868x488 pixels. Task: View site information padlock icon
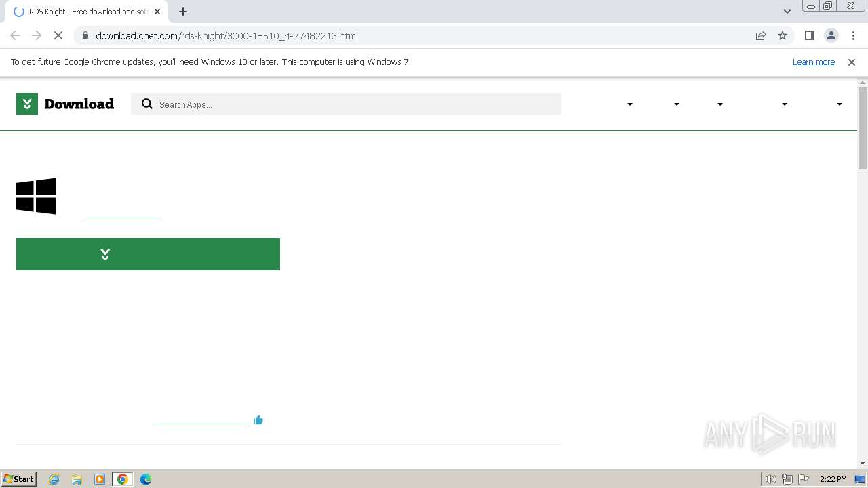coord(84,35)
